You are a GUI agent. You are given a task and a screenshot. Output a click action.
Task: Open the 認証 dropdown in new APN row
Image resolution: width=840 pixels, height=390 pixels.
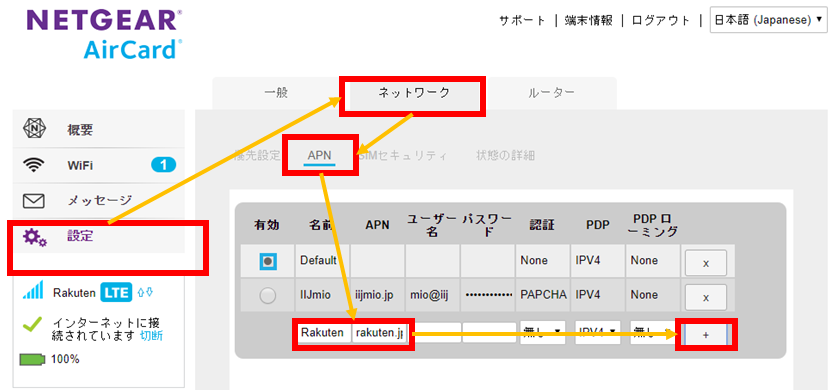[542, 333]
